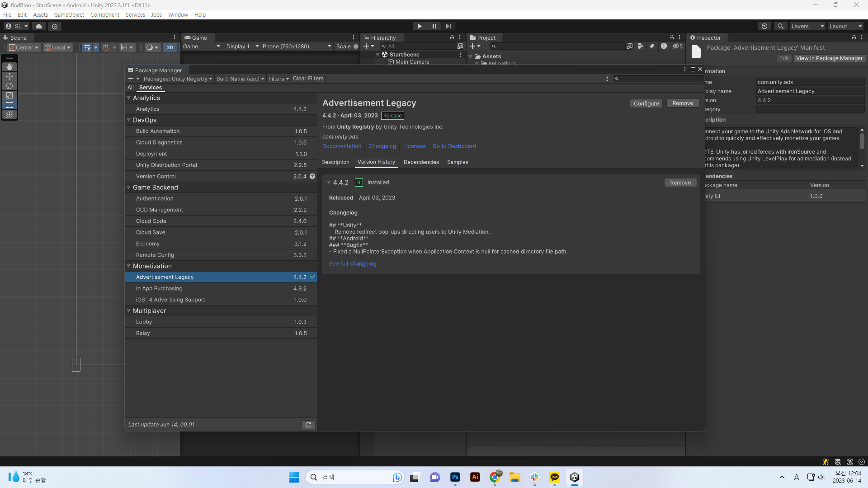This screenshot has height=488, width=868.
Task: Click the Project search-by-log-type icon
Action: click(664, 46)
